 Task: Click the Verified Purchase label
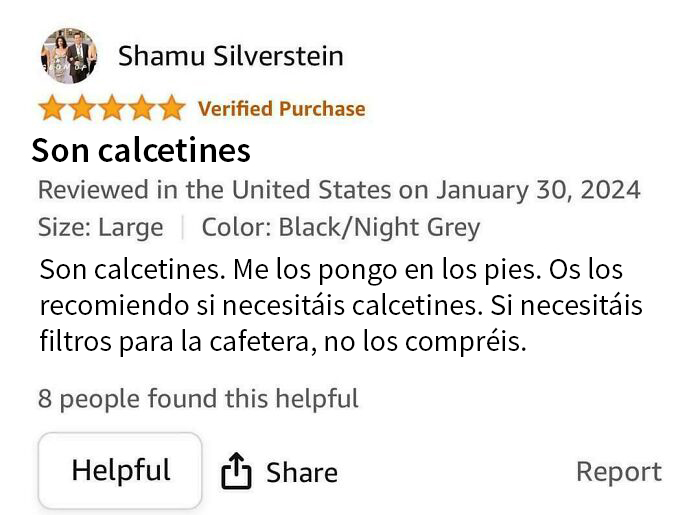pyautogui.click(x=282, y=109)
